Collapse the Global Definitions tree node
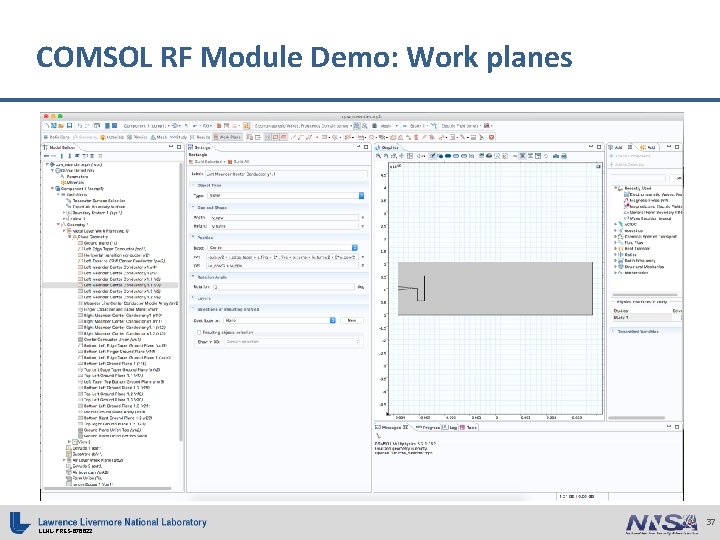The image size is (720, 540). pos(52,170)
